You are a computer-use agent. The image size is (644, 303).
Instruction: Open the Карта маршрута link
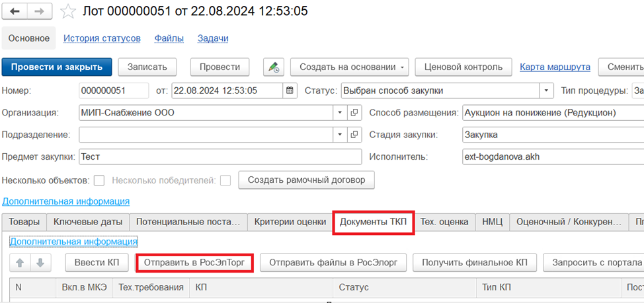pos(555,67)
